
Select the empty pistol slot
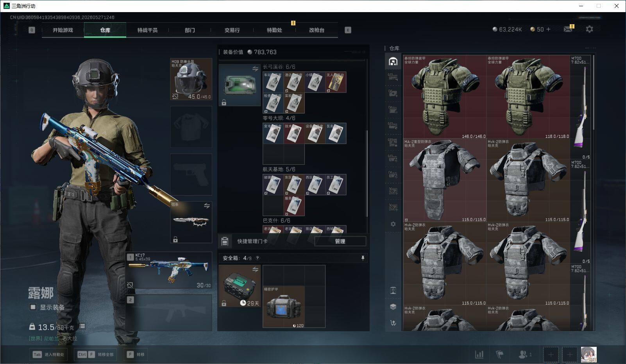tap(191, 174)
